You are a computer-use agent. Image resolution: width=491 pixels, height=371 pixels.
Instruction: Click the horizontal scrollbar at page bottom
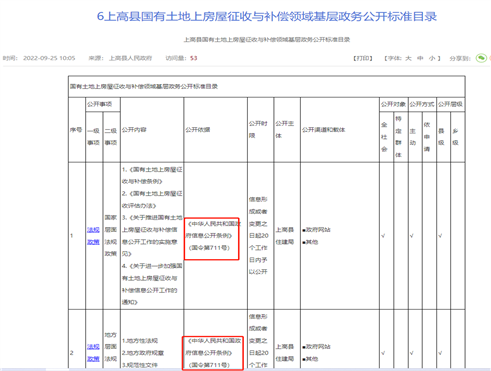click(x=245, y=369)
